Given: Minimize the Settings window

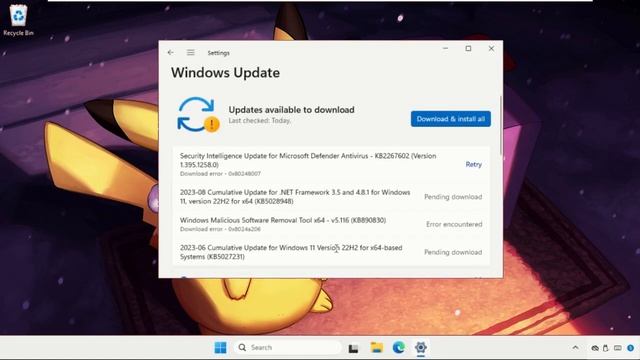Looking at the screenshot, I should pos(445,49).
